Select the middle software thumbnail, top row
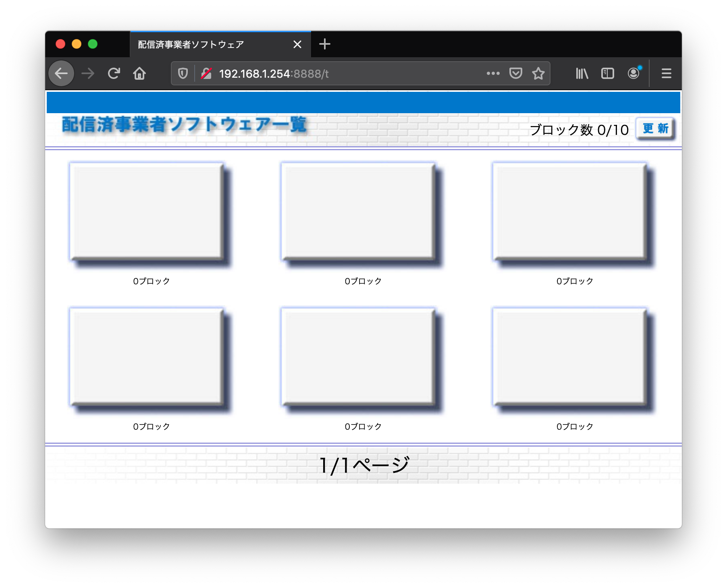Screen dimensions: 727x588 coord(362,215)
